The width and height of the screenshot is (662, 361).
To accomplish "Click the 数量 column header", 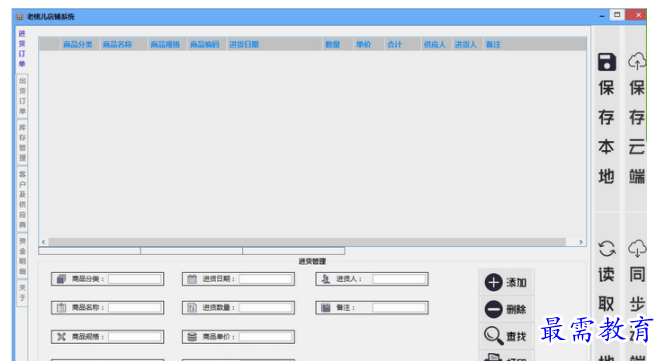I will (338, 44).
